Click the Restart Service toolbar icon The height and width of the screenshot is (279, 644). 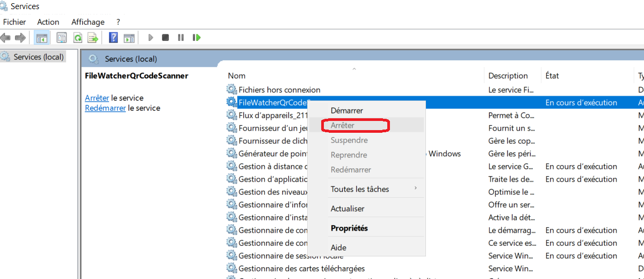pos(197,38)
